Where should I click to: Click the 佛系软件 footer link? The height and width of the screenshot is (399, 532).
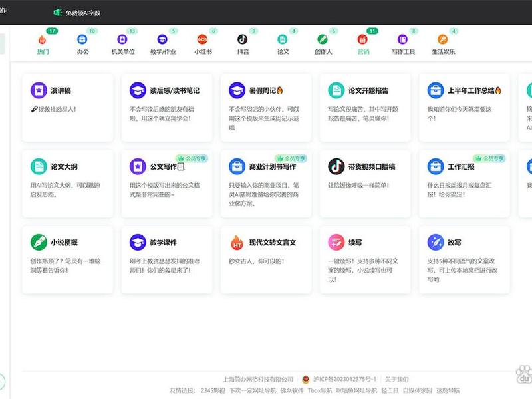point(292,390)
